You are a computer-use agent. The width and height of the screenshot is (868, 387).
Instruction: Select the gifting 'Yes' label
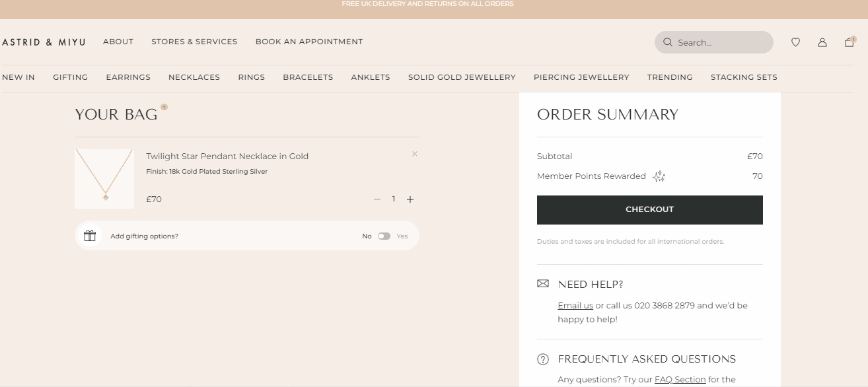[402, 236]
